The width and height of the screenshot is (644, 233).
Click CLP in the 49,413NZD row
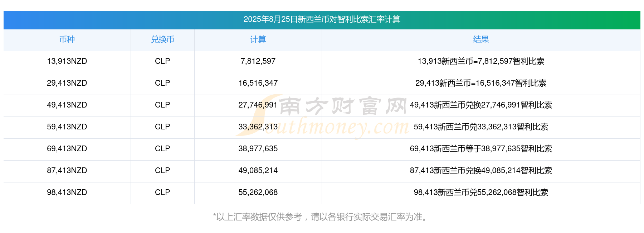pyautogui.click(x=162, y=105)
